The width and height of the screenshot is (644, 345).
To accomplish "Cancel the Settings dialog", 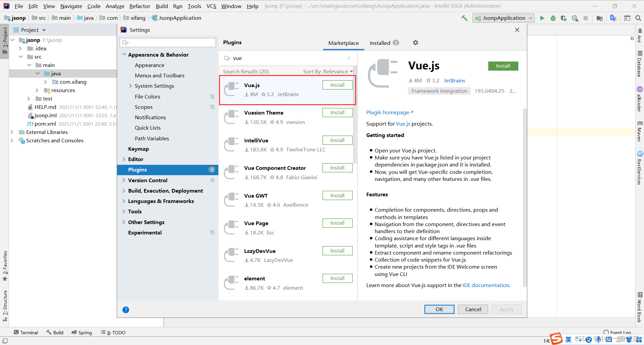I will click(x=473, y=309).
